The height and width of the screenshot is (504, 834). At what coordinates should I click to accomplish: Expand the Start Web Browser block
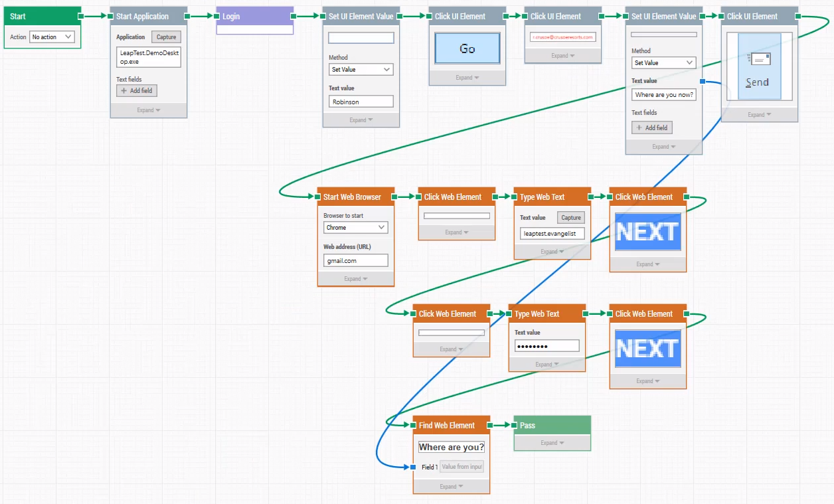[356, 279]
